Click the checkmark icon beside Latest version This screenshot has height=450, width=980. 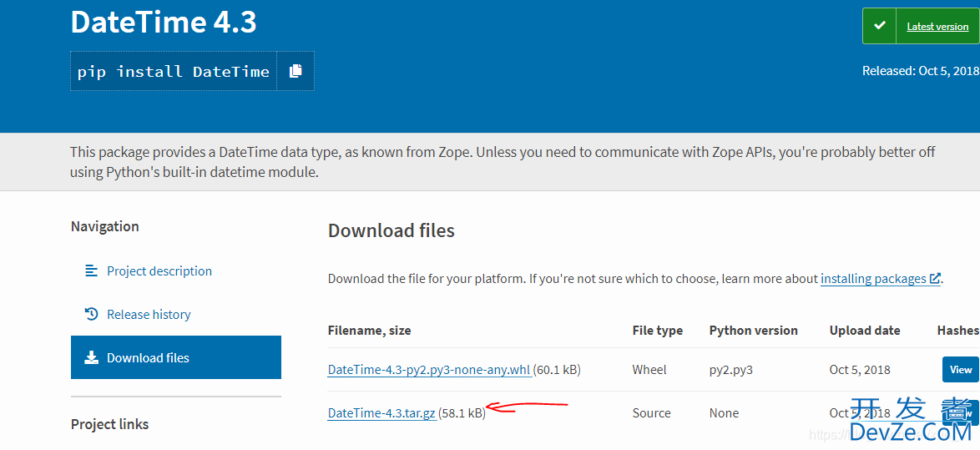(x=879, y=26)
